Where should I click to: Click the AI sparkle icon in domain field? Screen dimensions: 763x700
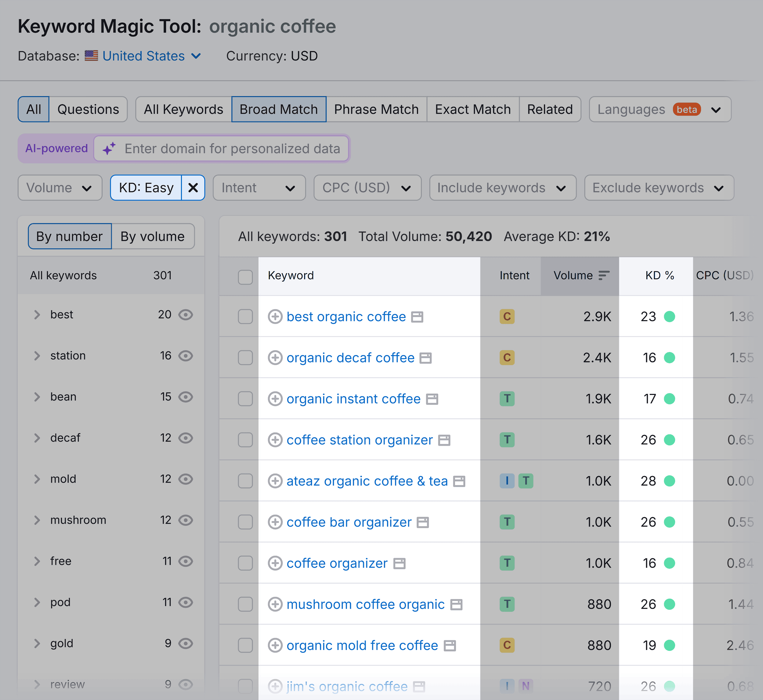coord(109,148)
